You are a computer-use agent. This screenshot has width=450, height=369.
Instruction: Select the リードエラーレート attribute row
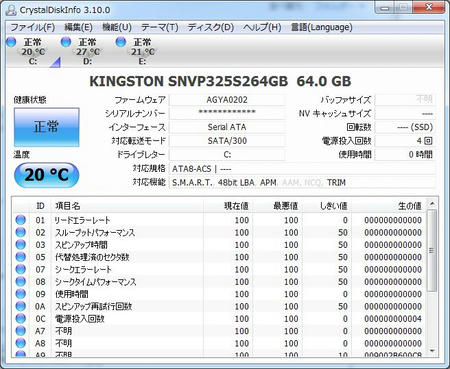[x=219, y=220]
